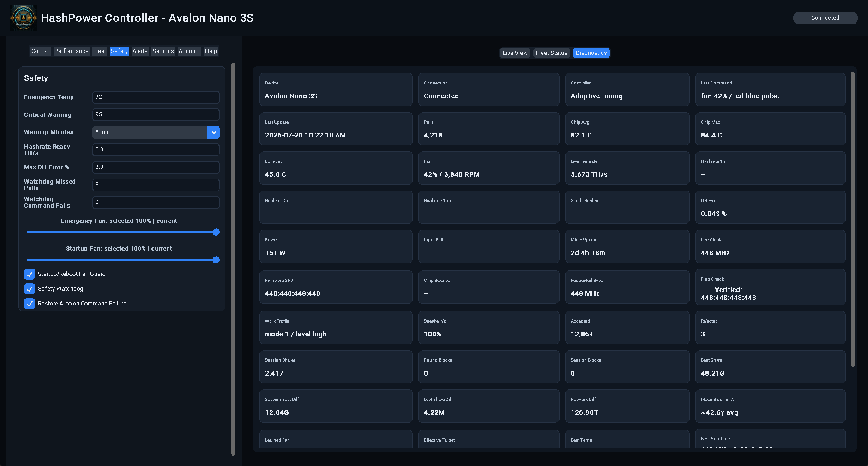Select the Fleet tab
The height and width of the screenshot is (466, 868).
pyautogui.click(x=99, y=51)
